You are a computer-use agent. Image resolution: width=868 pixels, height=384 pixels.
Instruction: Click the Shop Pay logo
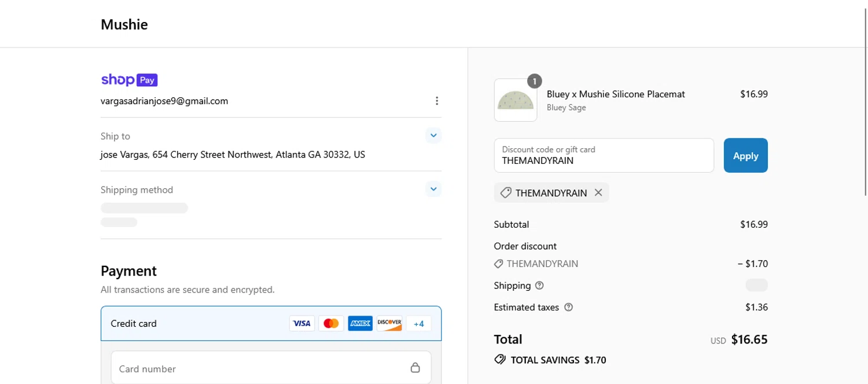[x=129, y=80]
